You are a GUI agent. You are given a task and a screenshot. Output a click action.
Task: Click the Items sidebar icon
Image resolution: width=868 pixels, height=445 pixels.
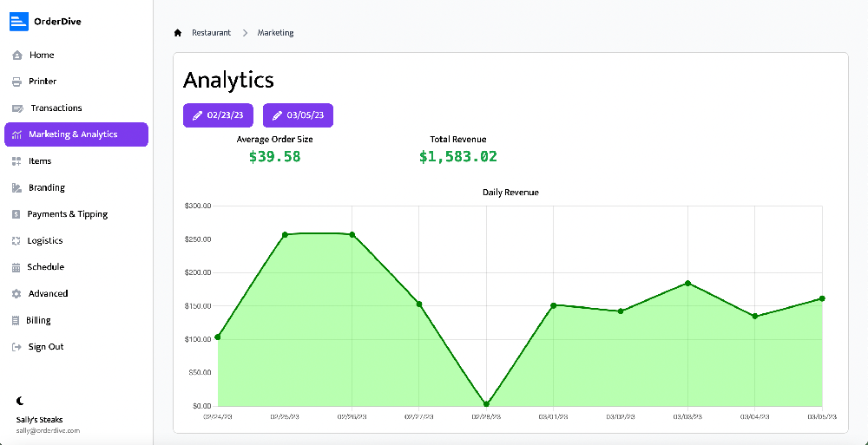(16, 161)
